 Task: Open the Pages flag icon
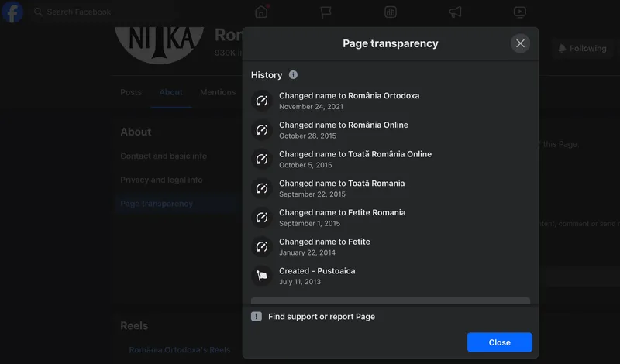point(326,12)
